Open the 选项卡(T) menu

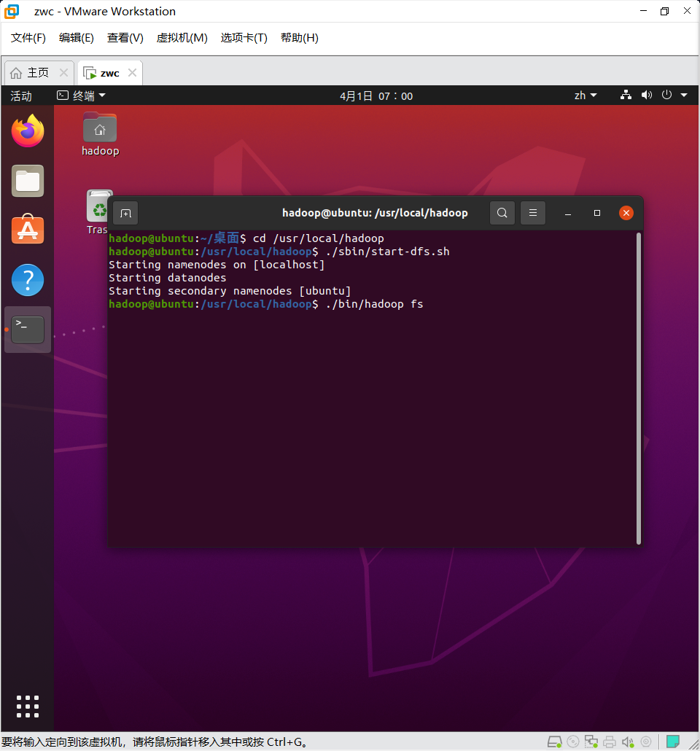click(244, 38)
